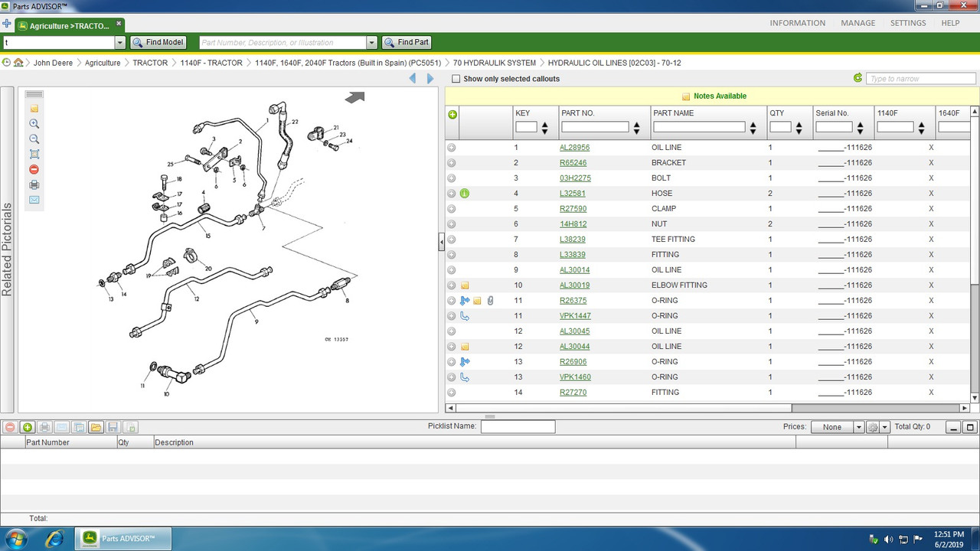Screen dimensions: 980x551
Task: Open a saved picklist using the folder icon
Action: 96,427
